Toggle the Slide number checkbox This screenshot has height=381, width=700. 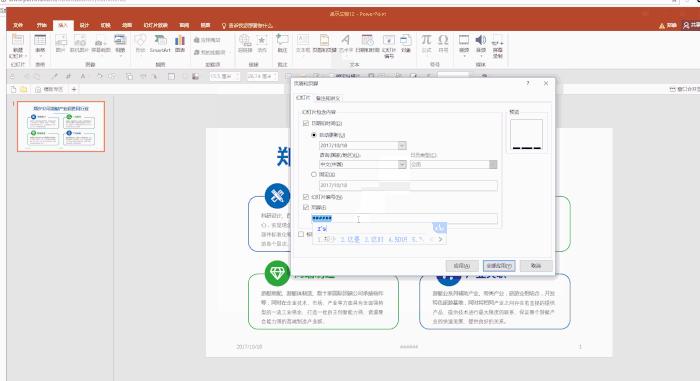[306, 197]
